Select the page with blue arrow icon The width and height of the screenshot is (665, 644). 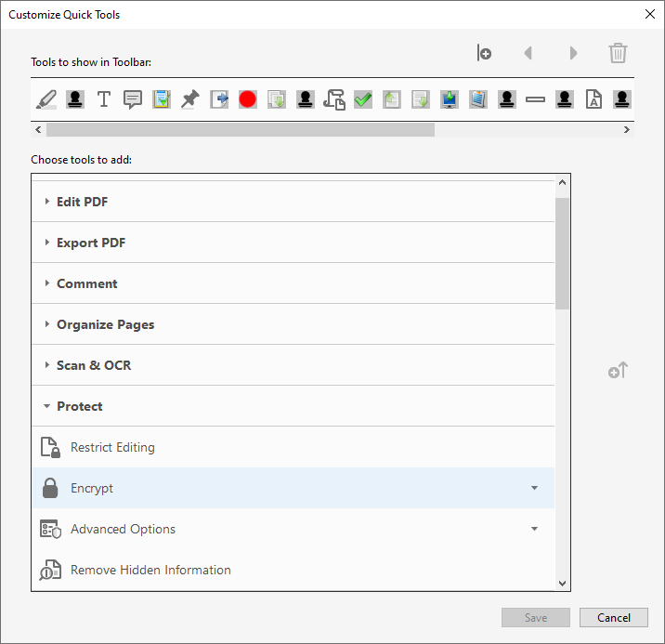point(219,99)
